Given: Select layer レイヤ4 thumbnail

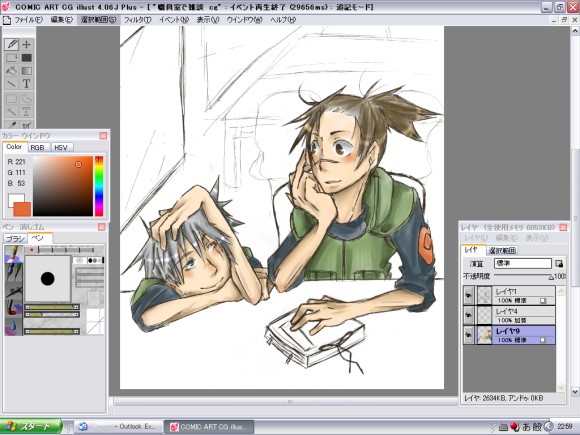Looking at the screenshot, I should (484, 315).
